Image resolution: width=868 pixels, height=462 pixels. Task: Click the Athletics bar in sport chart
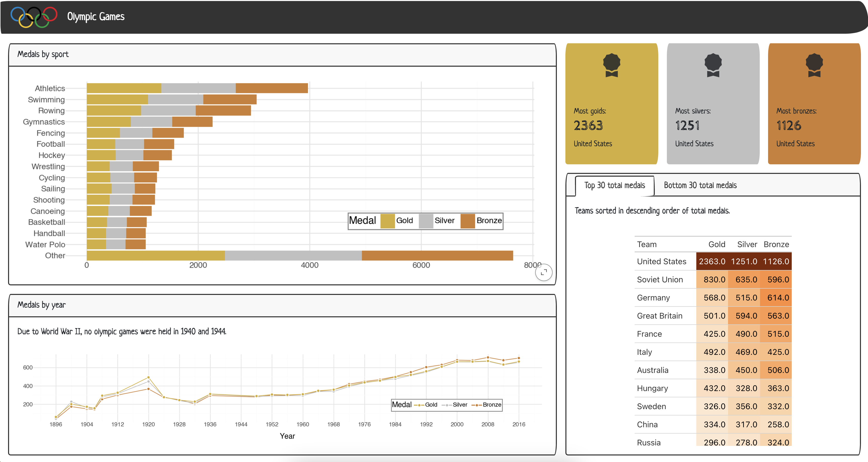pyautogui.click(x=197, y=88)
